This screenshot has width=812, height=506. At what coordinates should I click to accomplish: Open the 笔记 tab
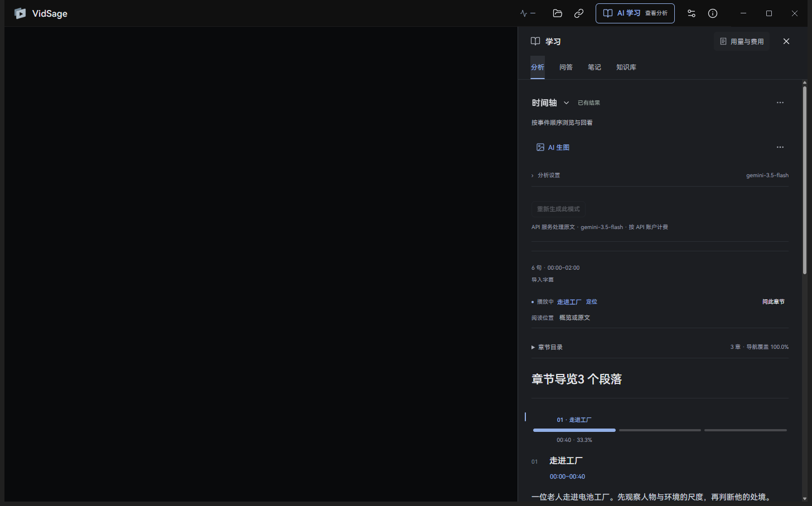594,67
